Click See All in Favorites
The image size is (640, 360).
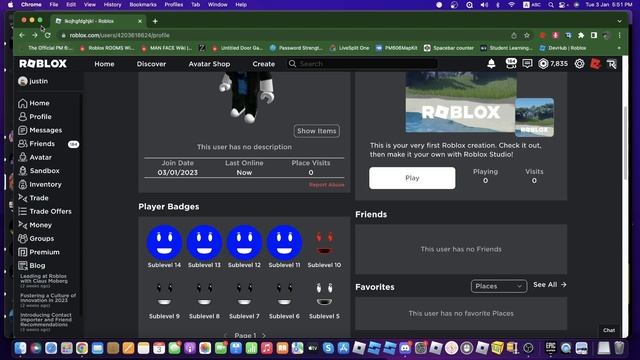550,284
